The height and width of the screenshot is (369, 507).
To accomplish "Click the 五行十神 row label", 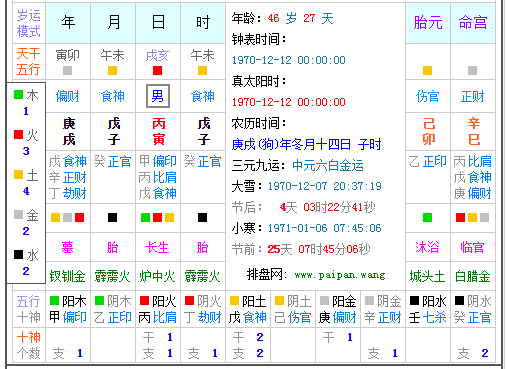I will [x=29, y=309].
